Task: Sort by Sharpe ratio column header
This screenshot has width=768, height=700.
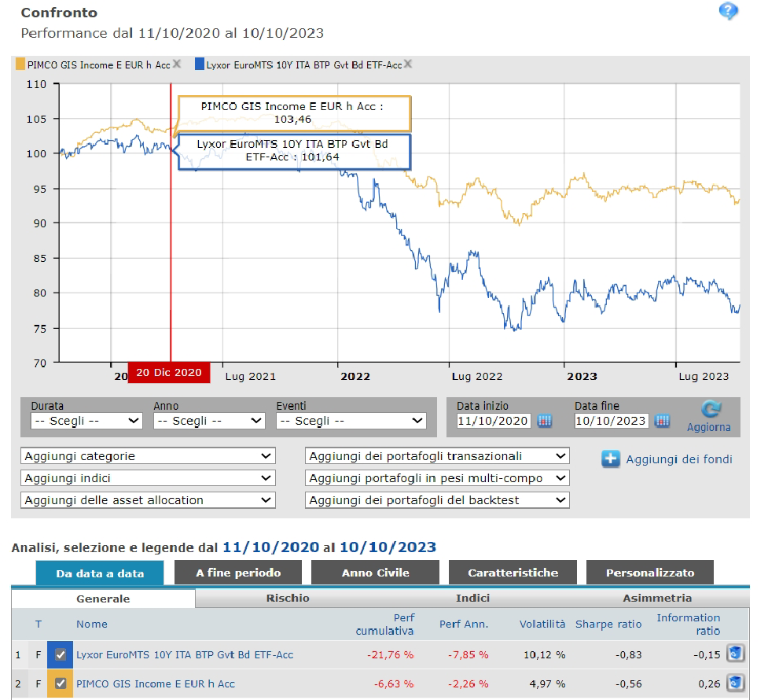Action: pyautogui.click(x=608, y=624)
